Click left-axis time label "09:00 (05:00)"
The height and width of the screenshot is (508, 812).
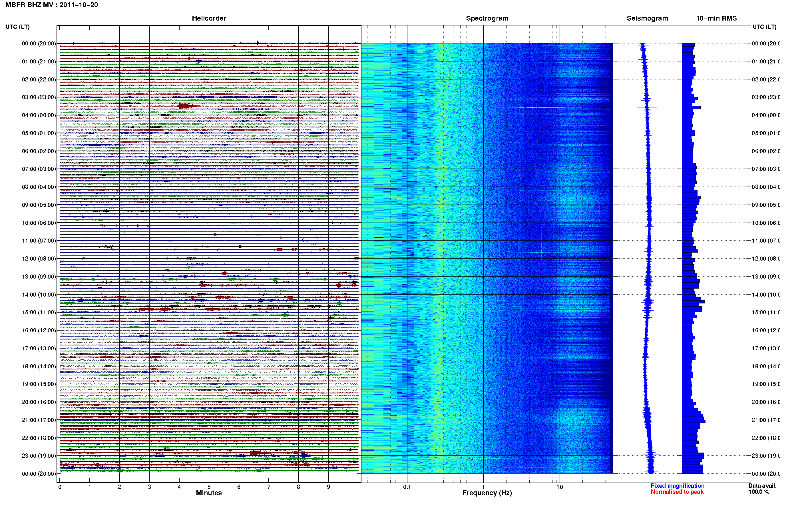click(39, 205)
